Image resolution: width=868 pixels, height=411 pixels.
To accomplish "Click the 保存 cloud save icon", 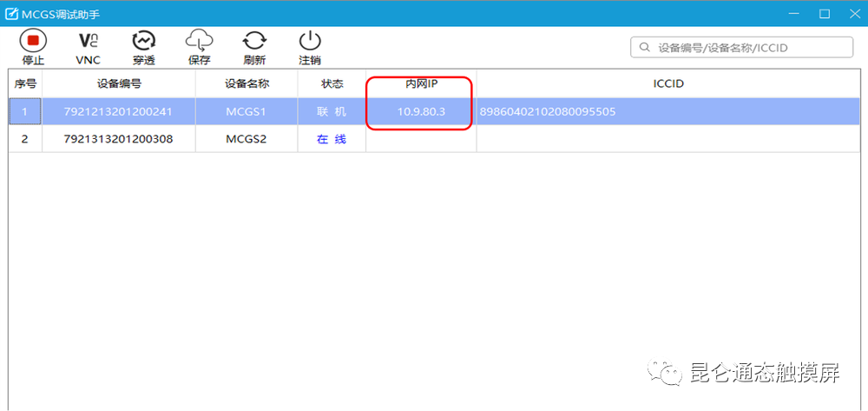I will pyautogui.click(x=200, y=42).
